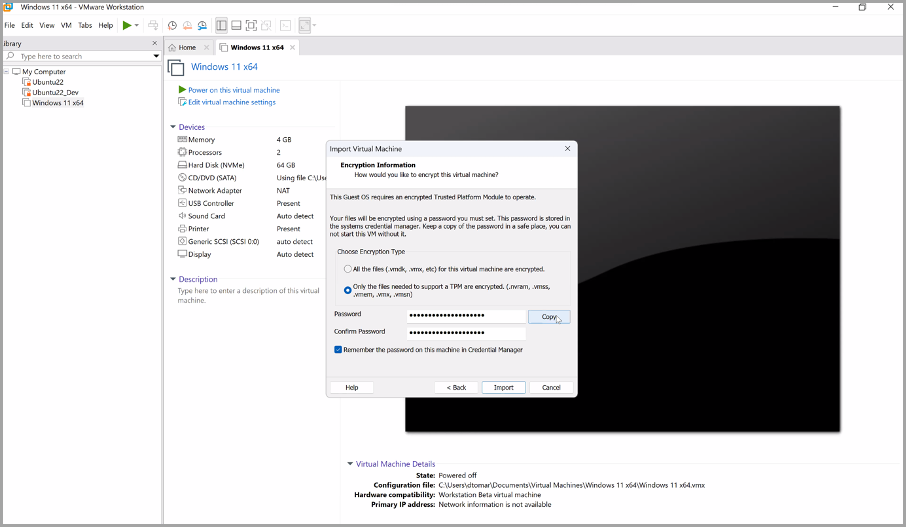
Task: Click the stretch guest display icon
Action: (305, 25)
